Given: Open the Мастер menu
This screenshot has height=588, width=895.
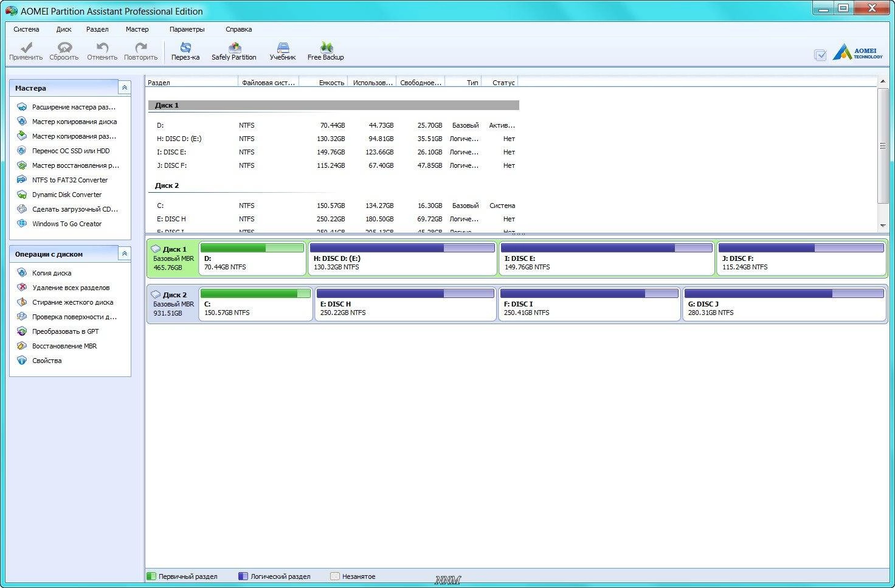Looking at the screenshot, I should click(x=137, y=29).
